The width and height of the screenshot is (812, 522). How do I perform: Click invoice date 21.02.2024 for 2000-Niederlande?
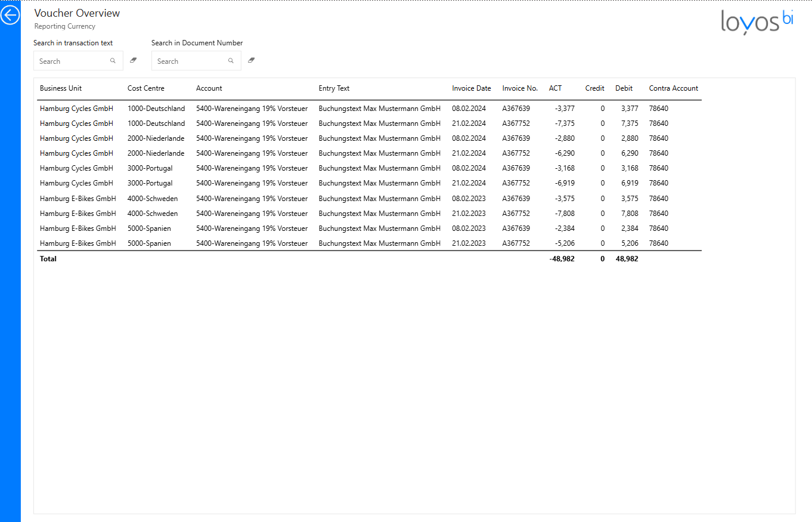(469, 153)
